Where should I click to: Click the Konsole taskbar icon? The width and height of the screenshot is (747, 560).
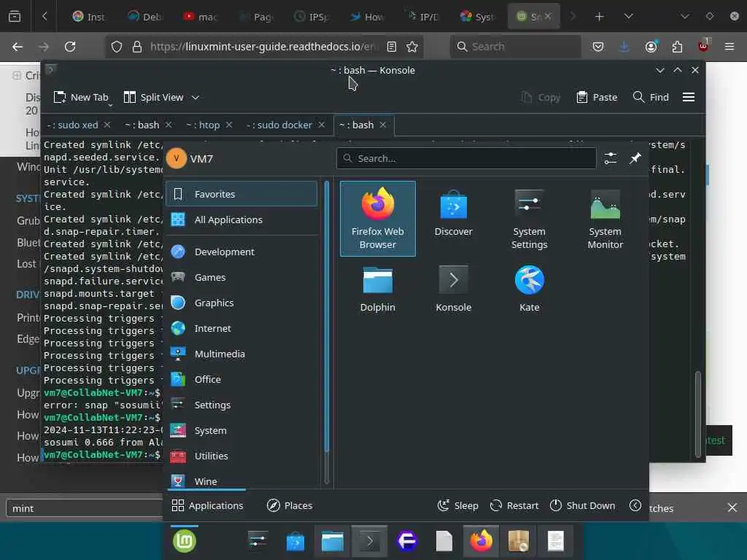[x=369, y=542]
